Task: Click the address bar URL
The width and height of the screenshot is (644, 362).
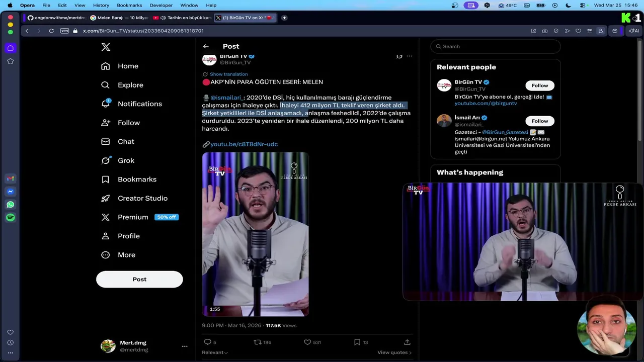Action: [143, 31]
